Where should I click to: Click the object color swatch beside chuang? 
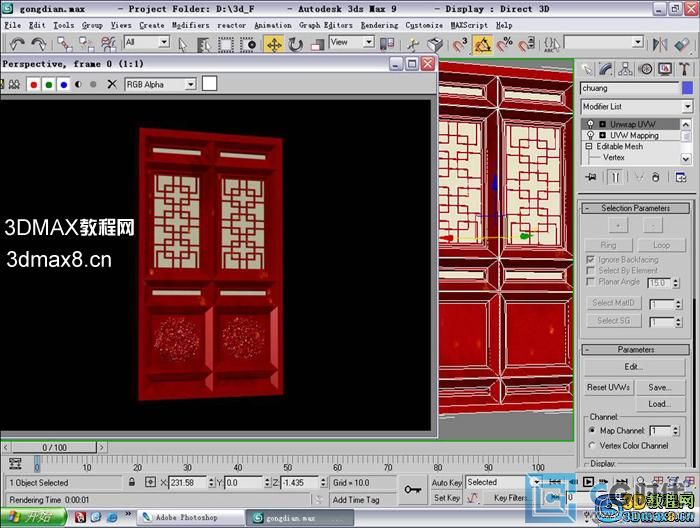687,88
